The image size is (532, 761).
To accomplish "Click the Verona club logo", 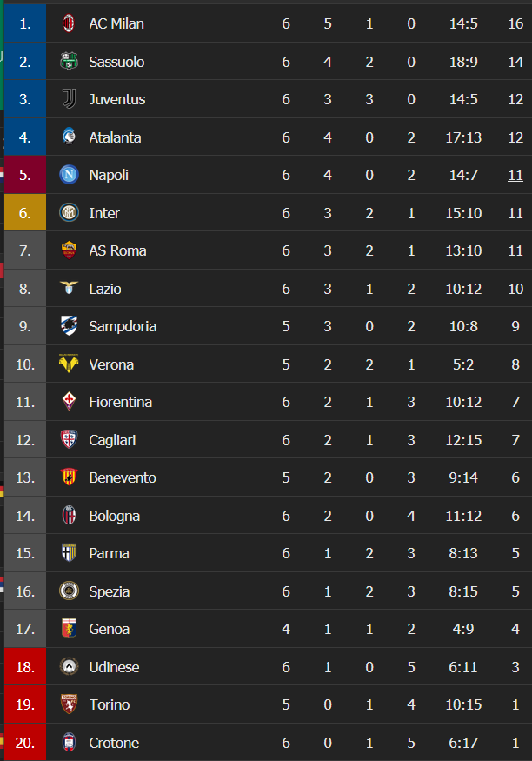I will pyautogui.click(x=69, y=364).
